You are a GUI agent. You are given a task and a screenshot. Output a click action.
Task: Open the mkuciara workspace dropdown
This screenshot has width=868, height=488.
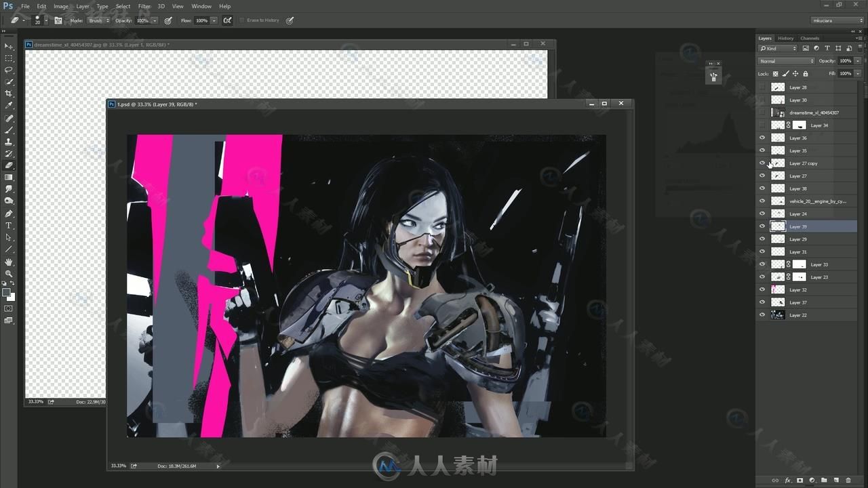(x=837, y=20)
